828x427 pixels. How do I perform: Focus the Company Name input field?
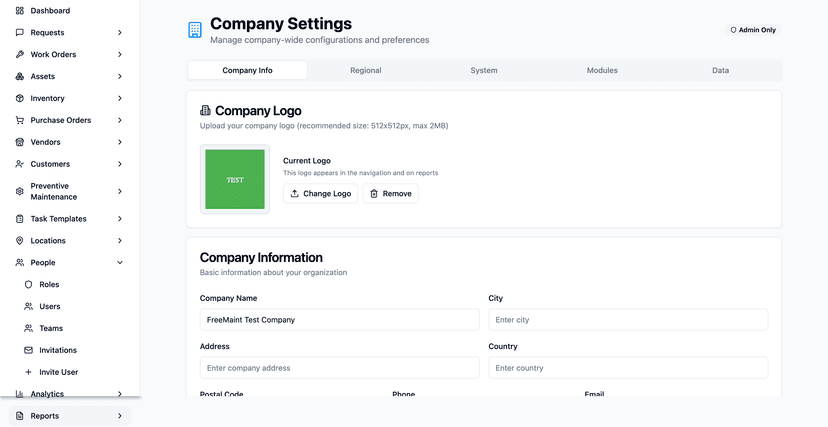340,320
